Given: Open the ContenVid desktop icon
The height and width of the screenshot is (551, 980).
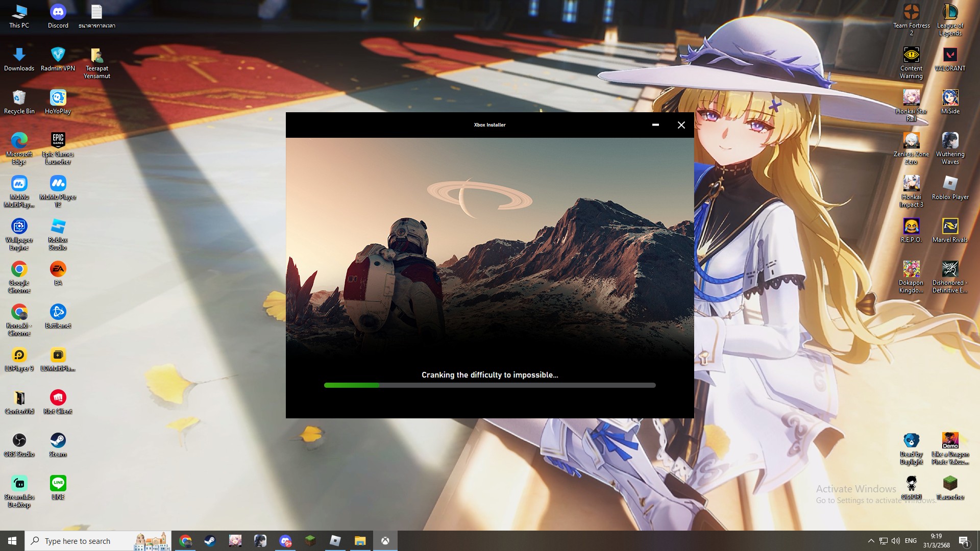Looking at the screenshot, I should coord(19,402).
